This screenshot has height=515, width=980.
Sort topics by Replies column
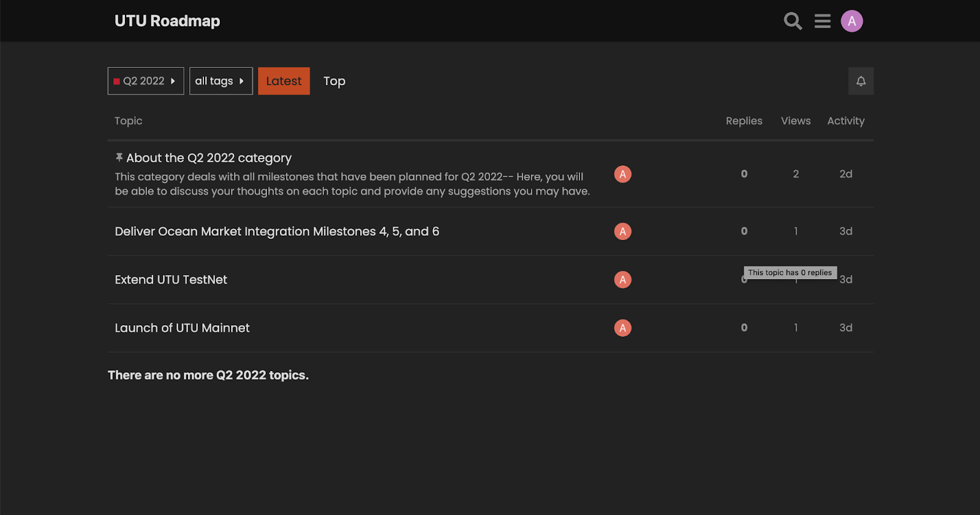(744, 121)
